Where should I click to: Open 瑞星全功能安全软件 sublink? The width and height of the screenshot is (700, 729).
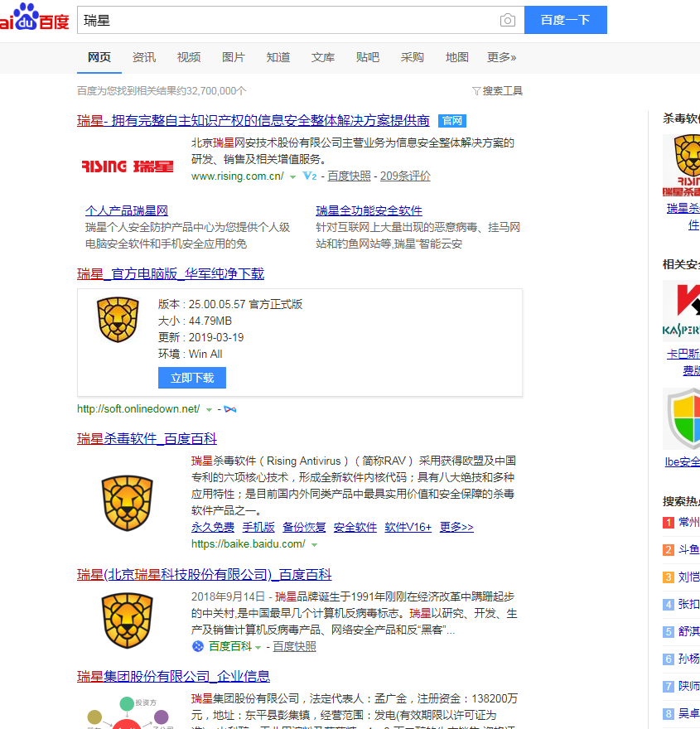(369, 210)
